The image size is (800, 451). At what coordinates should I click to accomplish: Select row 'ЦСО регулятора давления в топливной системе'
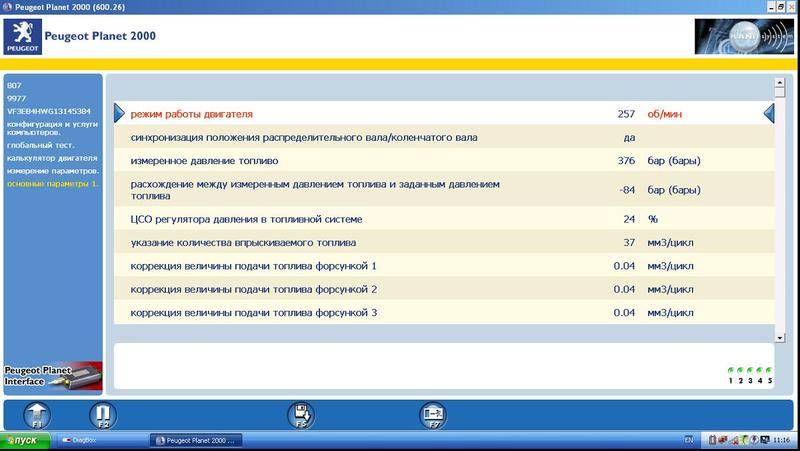[x=245, y=218]
